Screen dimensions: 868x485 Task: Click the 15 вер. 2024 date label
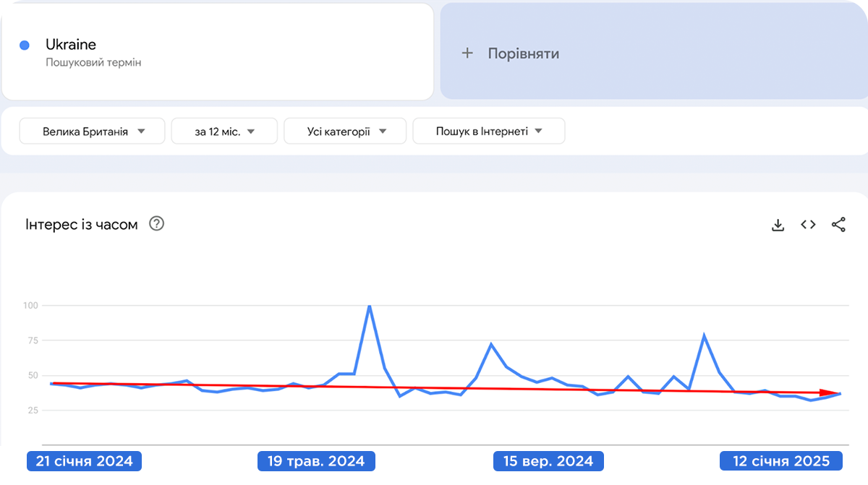pos(548,461)
